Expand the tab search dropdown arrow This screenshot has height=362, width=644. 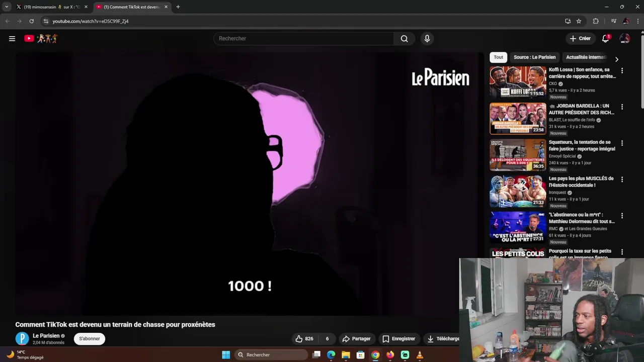(7, 7)
